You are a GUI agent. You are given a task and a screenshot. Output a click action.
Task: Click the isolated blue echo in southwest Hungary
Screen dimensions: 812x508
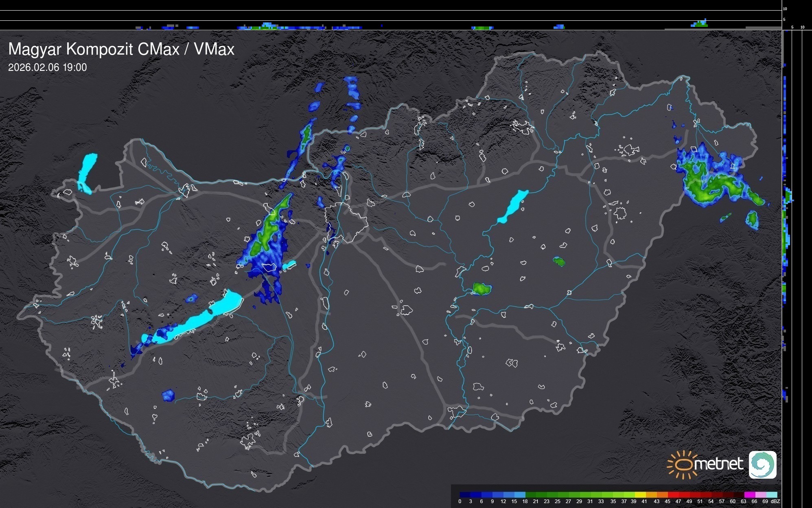click(x=168, y=395)
